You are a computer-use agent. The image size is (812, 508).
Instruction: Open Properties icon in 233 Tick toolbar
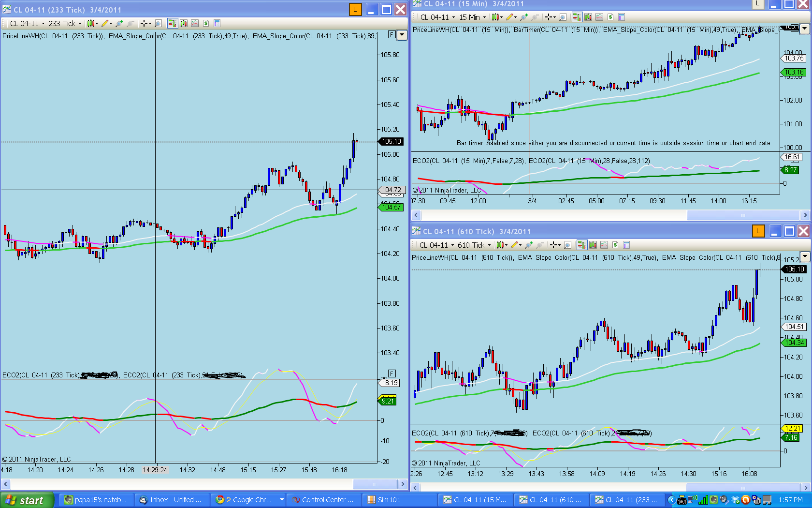pyautogui.click(x=217, y=23)
